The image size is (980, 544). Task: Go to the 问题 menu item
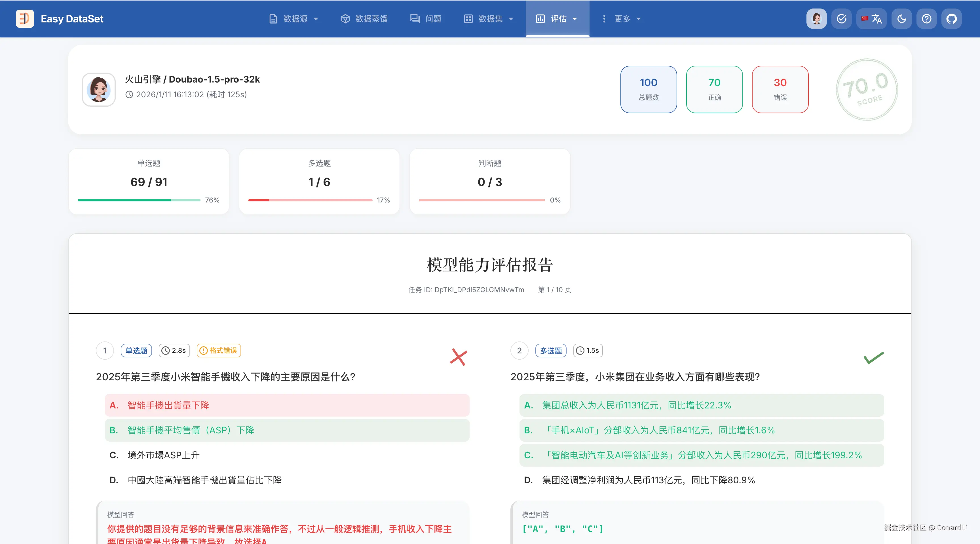426,19
